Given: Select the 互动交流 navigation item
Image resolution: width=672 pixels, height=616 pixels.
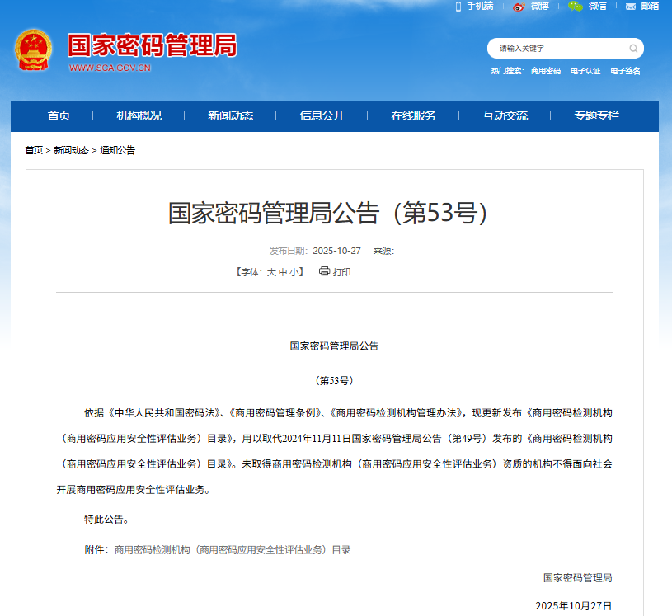Looking at the screenshot, I should tap(505, 116).
